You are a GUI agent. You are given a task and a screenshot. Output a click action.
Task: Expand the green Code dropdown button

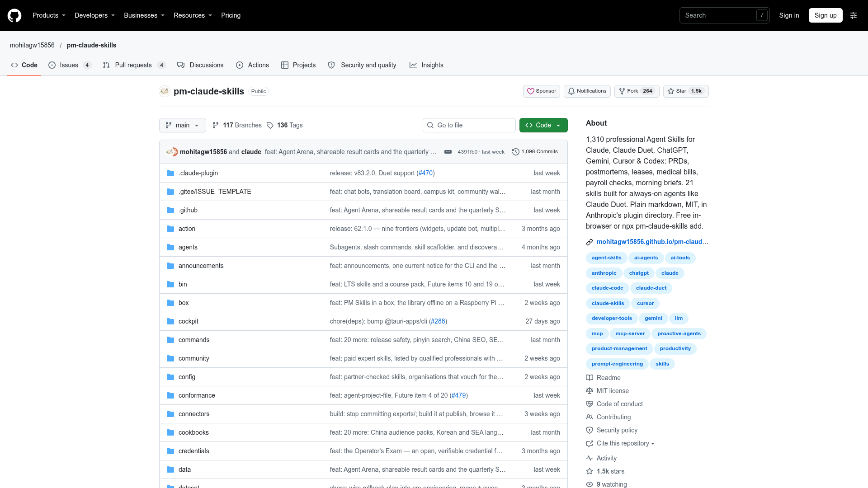(x=543, y=125)
